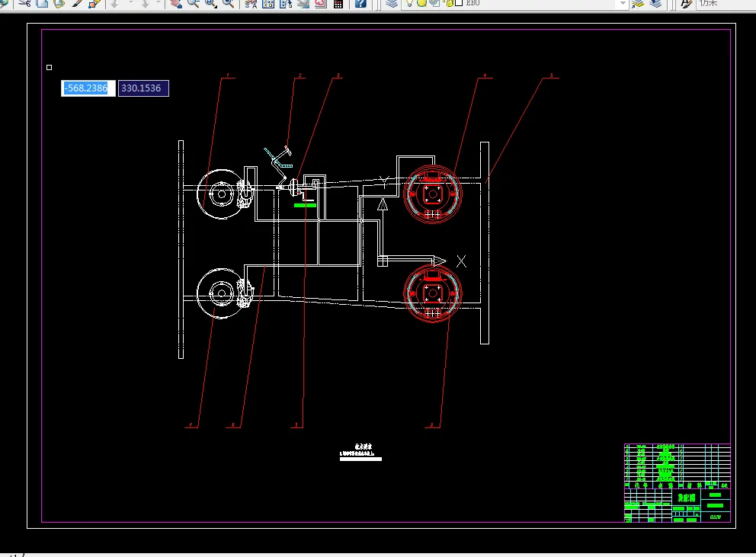
Task: Open the Sheet Set Manager icon
Action: (x=303, y=3)
